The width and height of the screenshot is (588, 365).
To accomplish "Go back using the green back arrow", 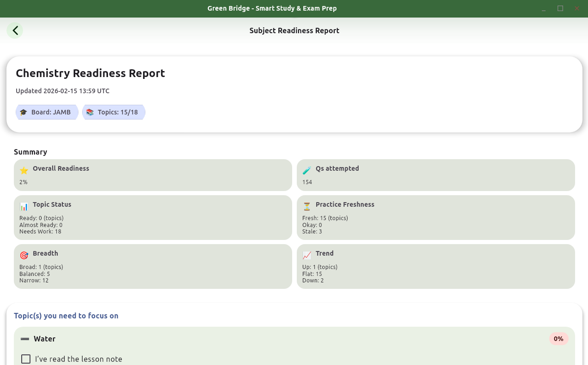I will (14, 30).
